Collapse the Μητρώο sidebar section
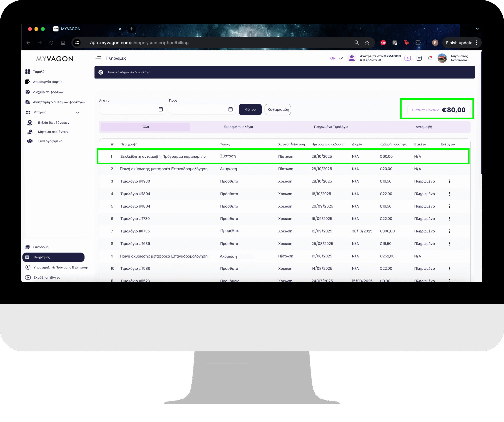This screenshot has height=422, width=504. [78, 112]
